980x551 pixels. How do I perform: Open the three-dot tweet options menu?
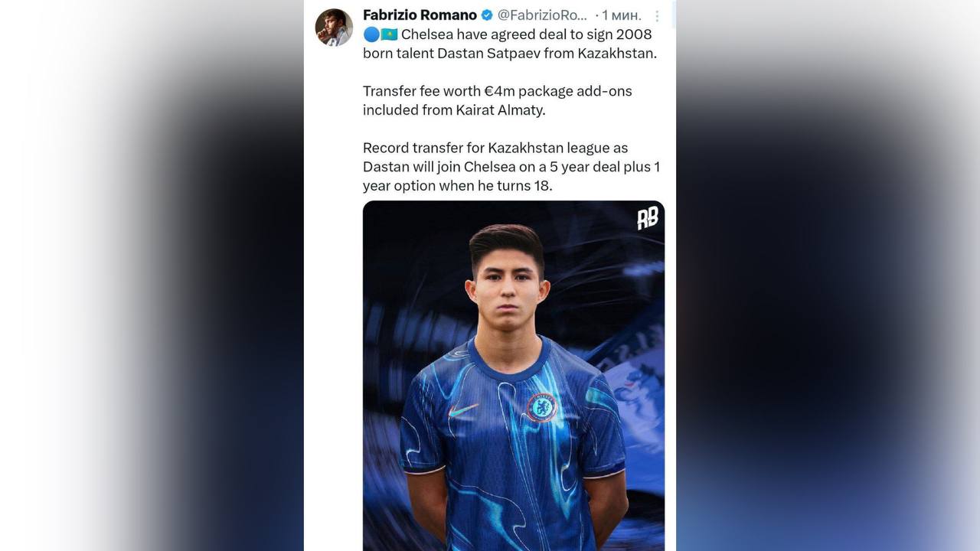(x=657, y=15)
